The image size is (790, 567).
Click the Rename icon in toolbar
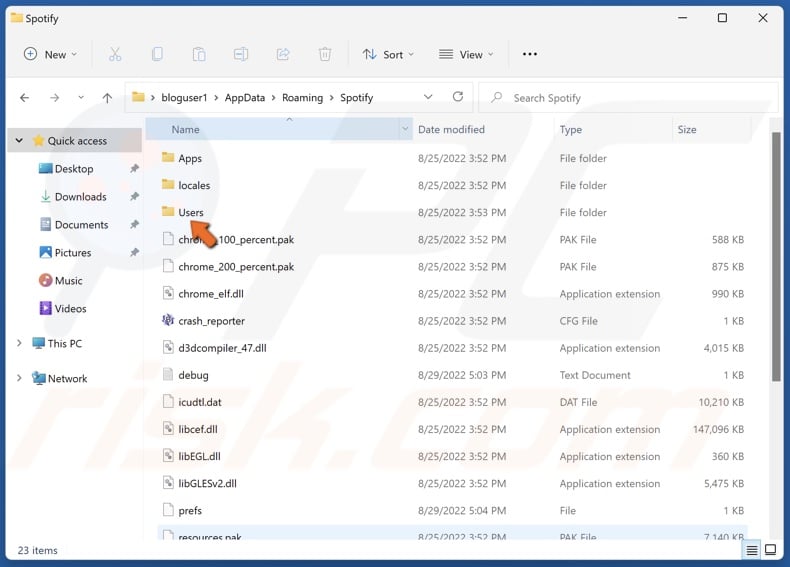pos(241,54)
